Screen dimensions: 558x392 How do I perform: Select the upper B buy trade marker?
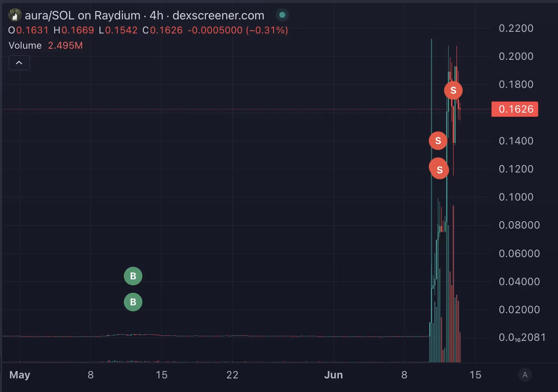click(x=133, y=276)
